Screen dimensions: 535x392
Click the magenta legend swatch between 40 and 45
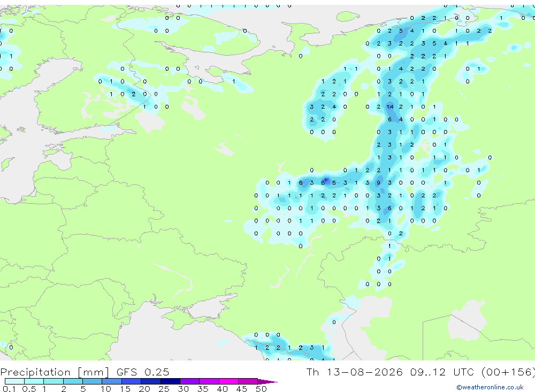[x=228, y=381]
